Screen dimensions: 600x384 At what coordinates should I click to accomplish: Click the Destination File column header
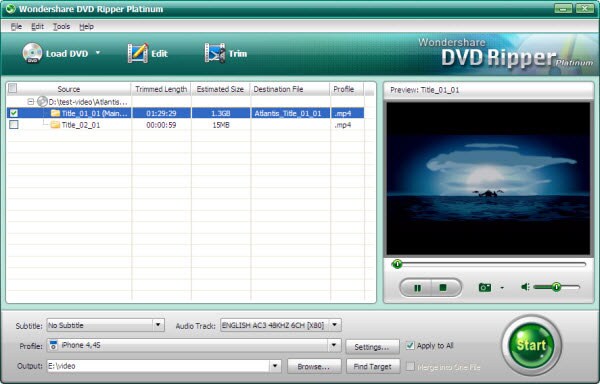click(290, 89)
